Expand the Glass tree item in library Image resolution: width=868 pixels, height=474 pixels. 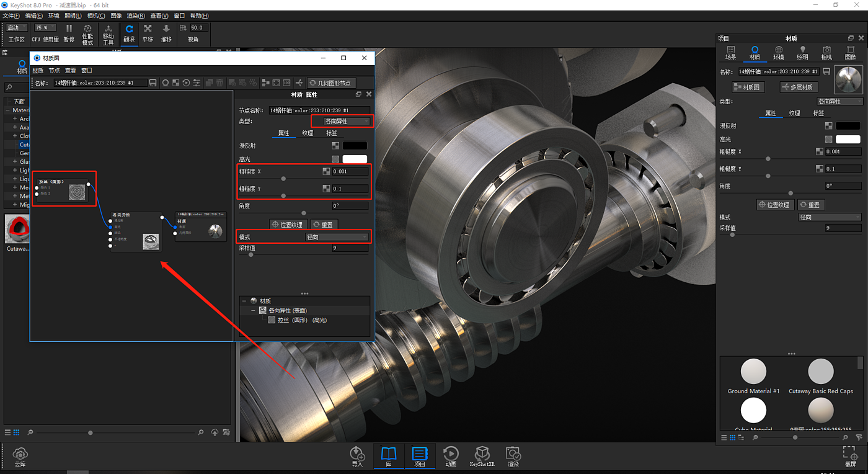tap(15, 161)
